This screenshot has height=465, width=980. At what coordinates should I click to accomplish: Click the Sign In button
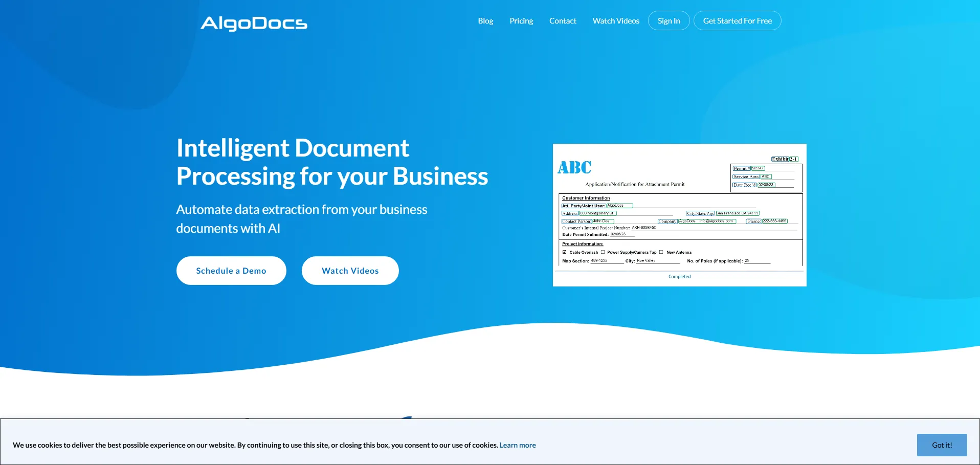(x=669, y=21)
